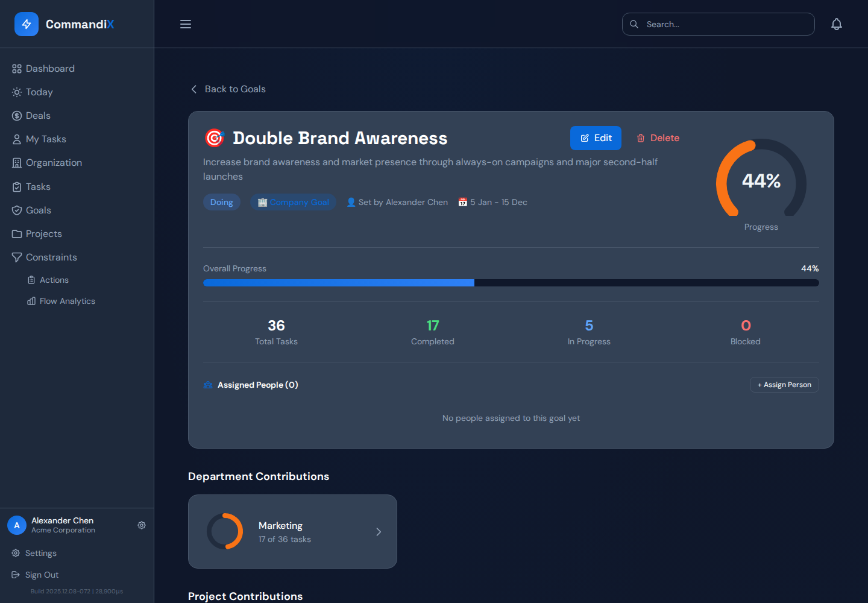Click the target emoji beside goal title
The image size is (868, 603).
click(214, 138)
